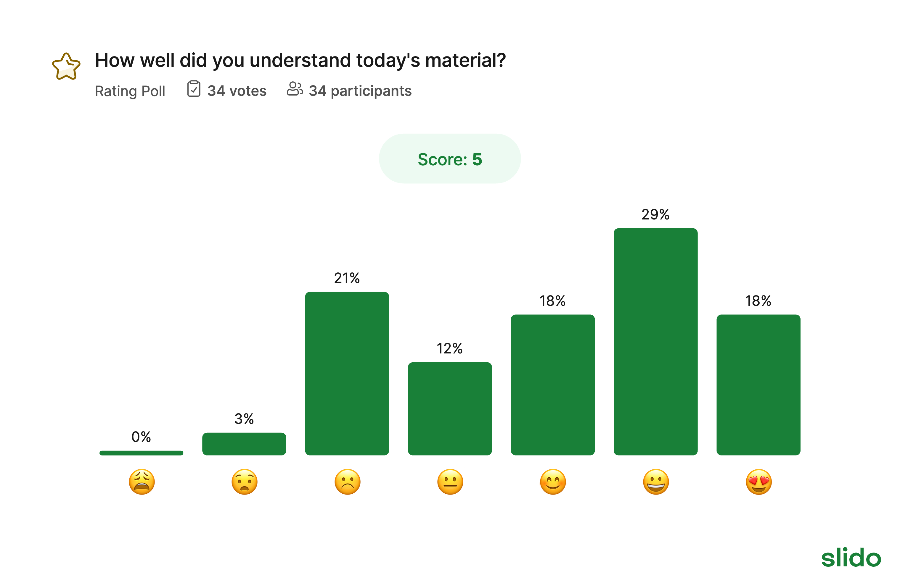Click the Slido logo
Image resolution: width=900 pixels, height=588 pixels.
851,558
